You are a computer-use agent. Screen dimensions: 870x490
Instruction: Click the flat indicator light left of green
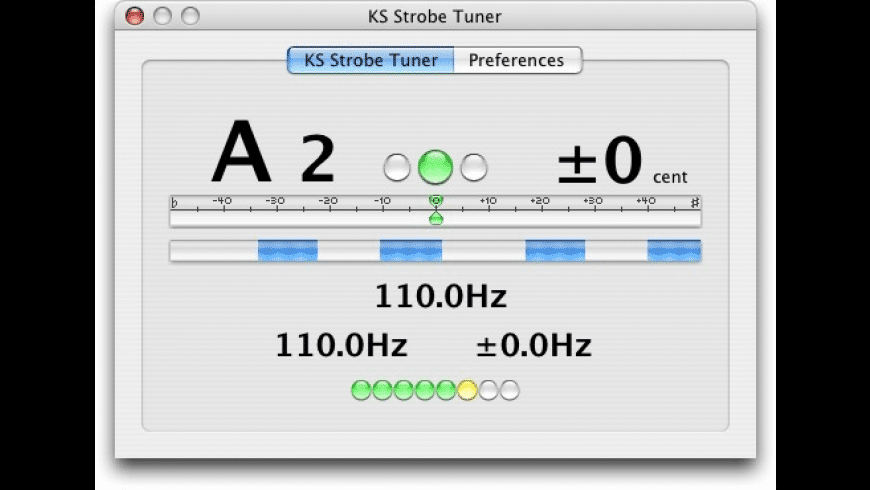point(397,168)
